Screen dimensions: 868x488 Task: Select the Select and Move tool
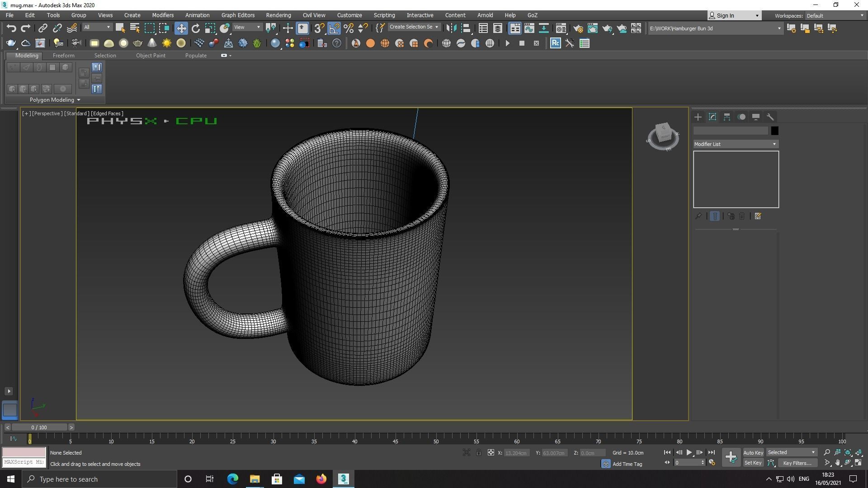click(x=181, y=28)
